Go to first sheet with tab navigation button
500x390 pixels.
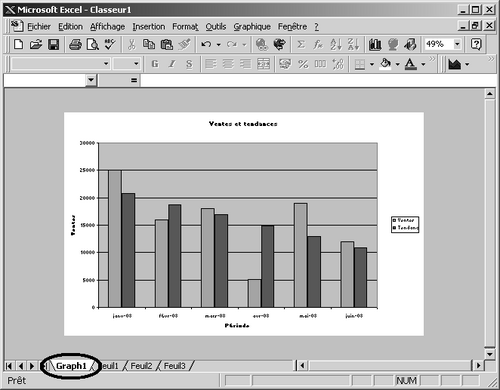point(9,366)
